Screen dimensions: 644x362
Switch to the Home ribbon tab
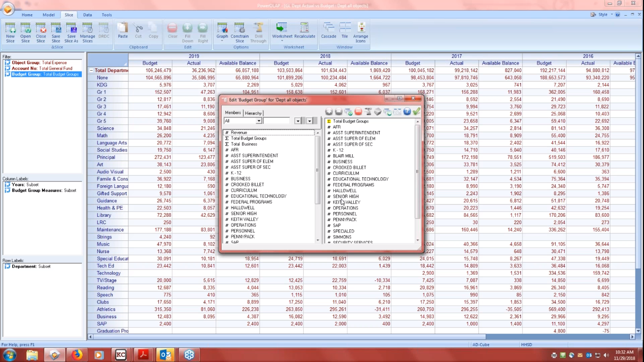tap(27, 15)
